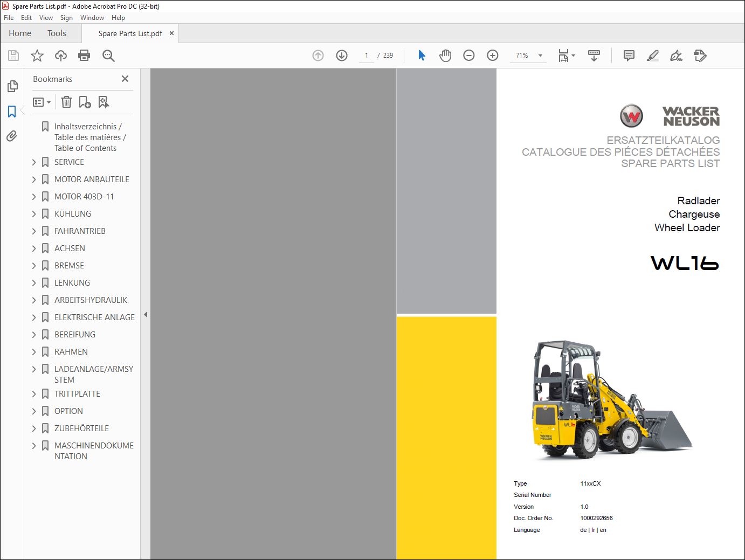Expand the SERVICE bookmark
The width and height of the screenshot is (745, 560).
34,162
